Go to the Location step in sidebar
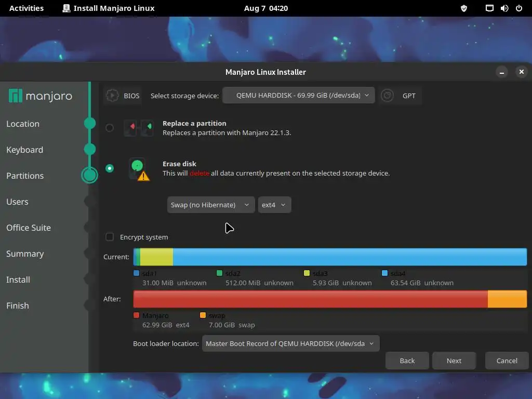Viewport: 532px width, 399px height. pos(23,124)
